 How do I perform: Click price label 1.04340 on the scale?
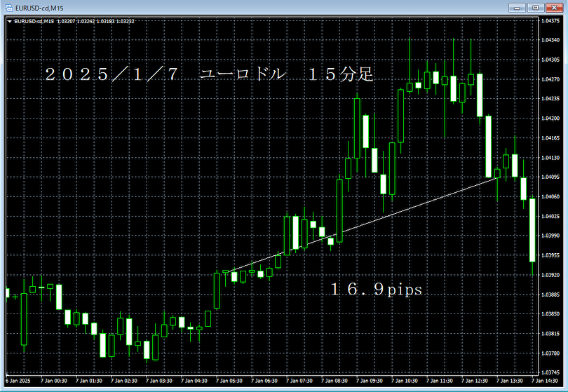(550, 40)
